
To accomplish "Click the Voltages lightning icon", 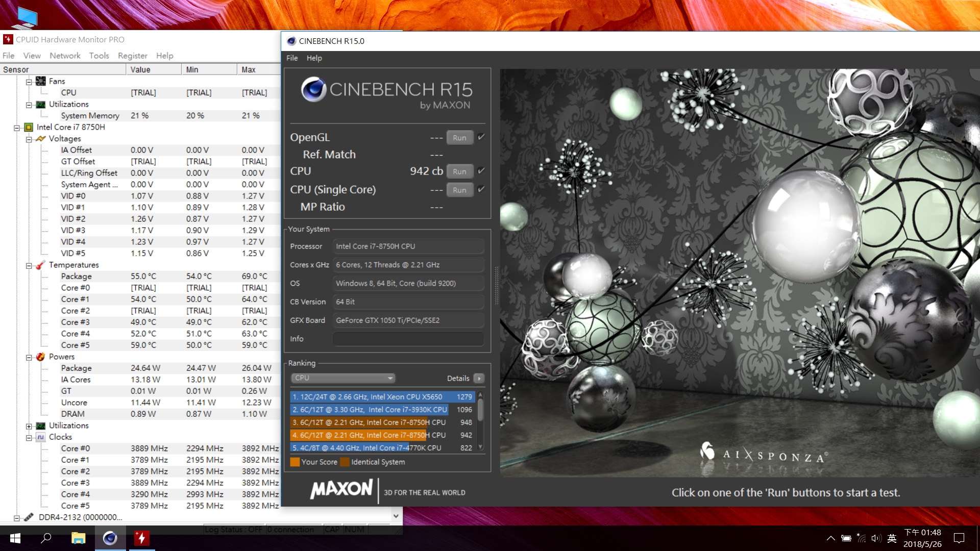I will coord(41,139).
